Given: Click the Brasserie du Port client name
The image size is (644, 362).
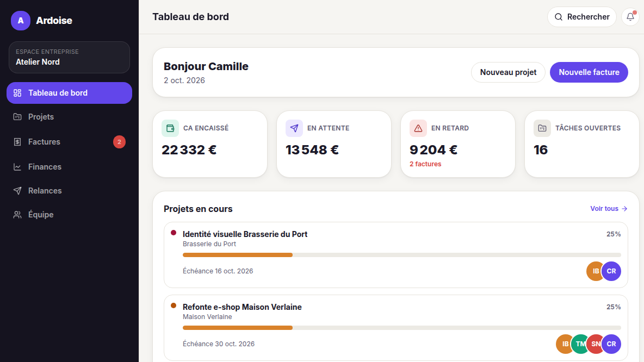Looking at the screenshot, I should tap(209, 244).
